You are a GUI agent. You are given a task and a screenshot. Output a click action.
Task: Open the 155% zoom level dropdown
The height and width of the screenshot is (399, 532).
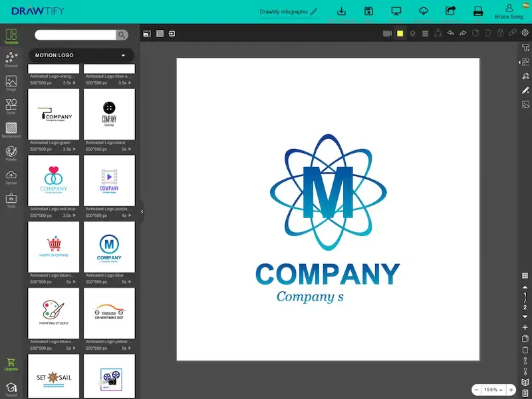tap(493, 390)
